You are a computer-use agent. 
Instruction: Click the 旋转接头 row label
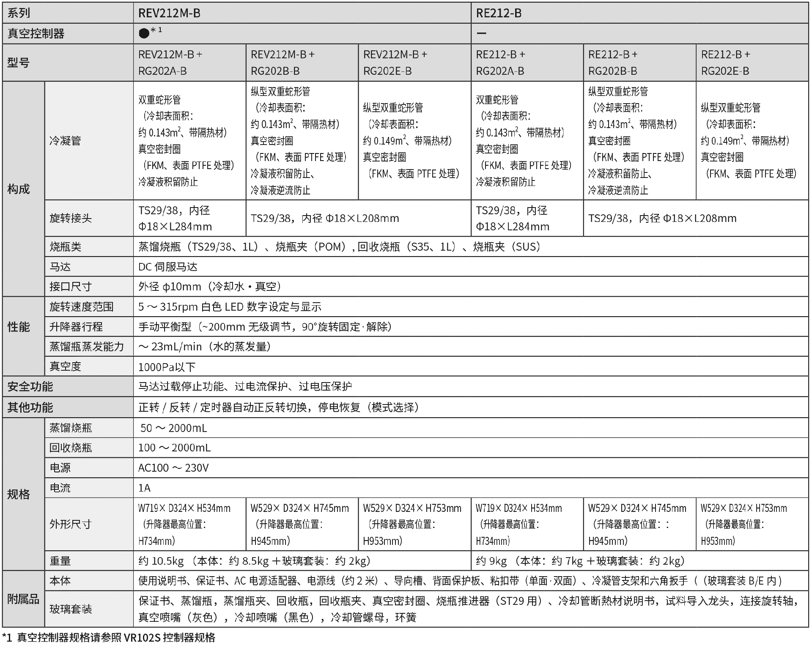tap(70, 218)
